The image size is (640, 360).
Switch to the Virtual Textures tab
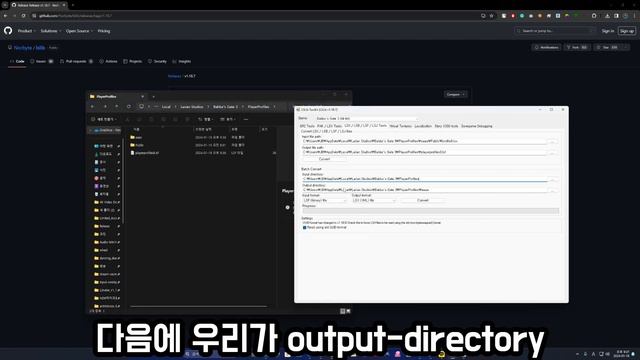(x=400, y=126)
